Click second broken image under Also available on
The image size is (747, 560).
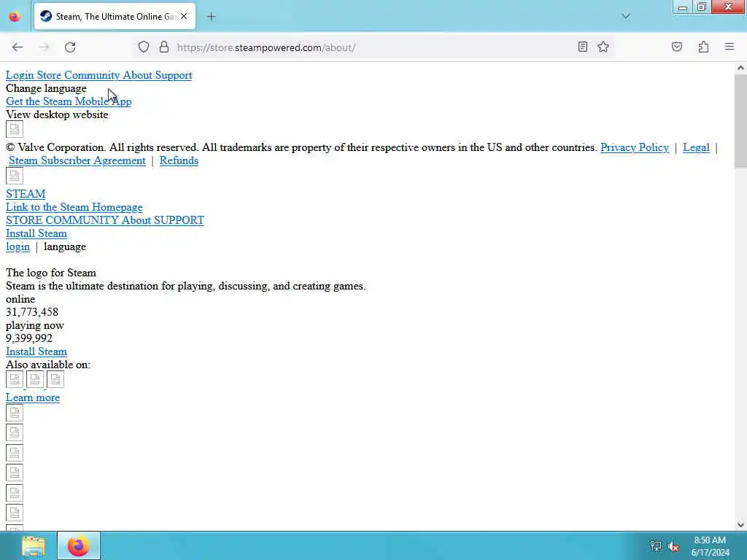[35, 379]
